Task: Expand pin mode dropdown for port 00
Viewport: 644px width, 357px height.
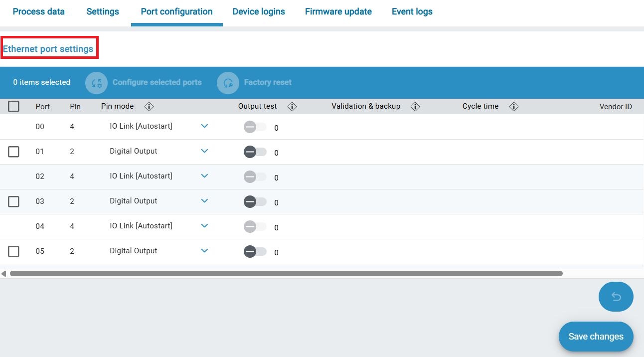Action: [x=204, y=126]
